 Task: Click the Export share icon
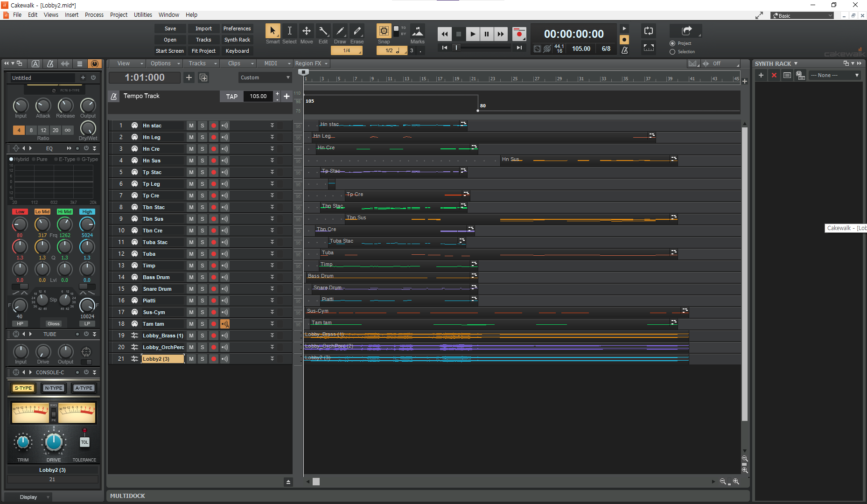tap(686, 31)
